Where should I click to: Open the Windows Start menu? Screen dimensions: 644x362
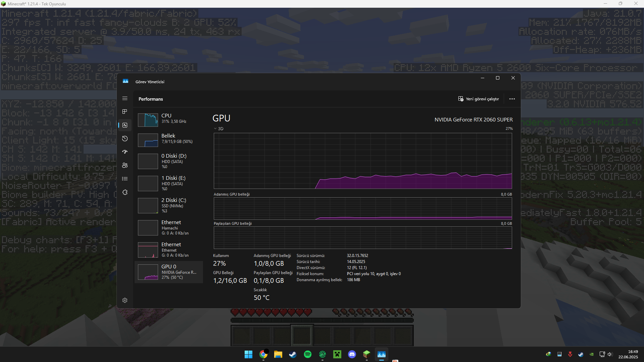pyautogui.click(x=248, y=354)
